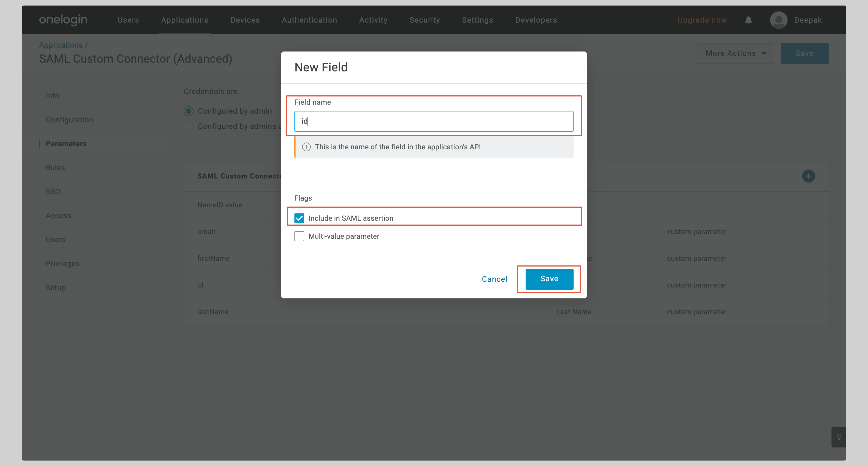
Task: Click the Upgrade now link
Action: click(702, 20)
